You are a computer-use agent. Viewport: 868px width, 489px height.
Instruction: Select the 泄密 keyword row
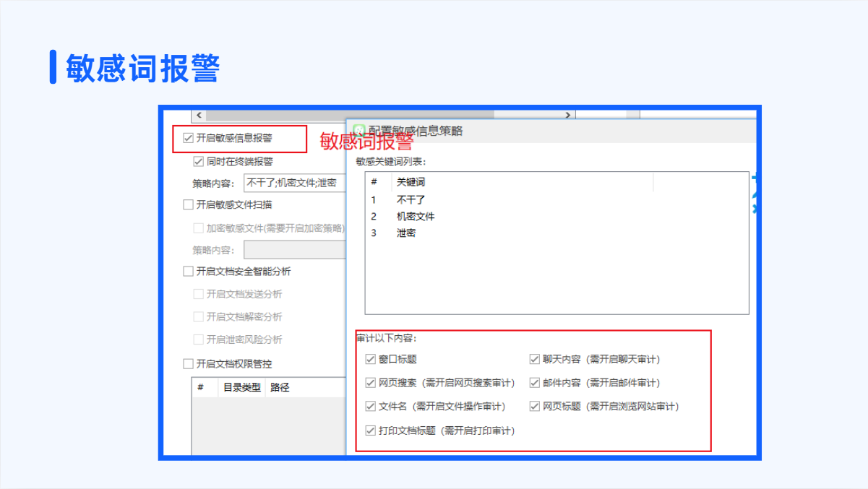click(406, 233)
